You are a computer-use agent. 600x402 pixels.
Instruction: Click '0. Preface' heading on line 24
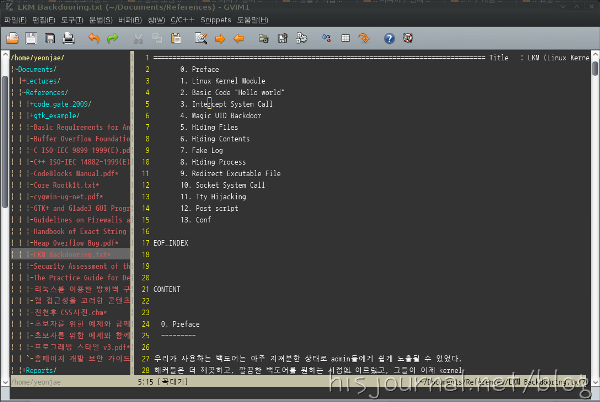(180, 324)
